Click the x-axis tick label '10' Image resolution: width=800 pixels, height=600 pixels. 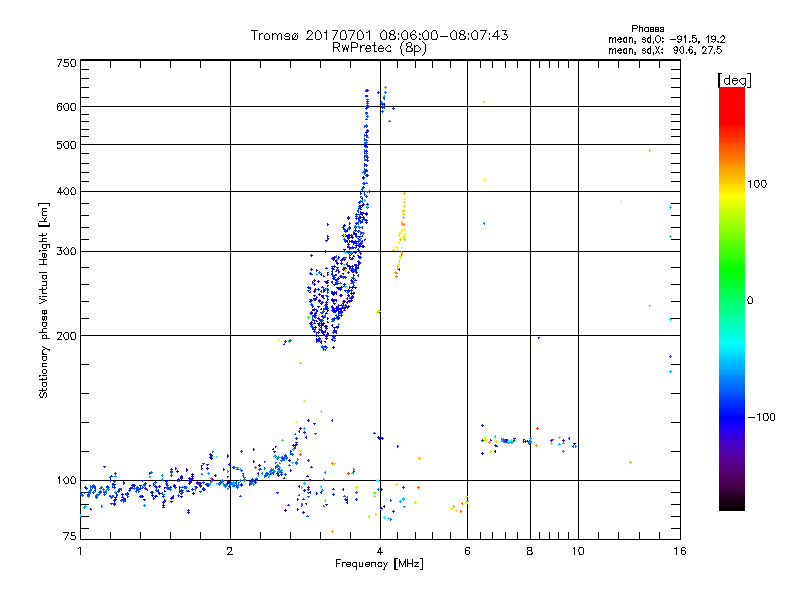578,551
